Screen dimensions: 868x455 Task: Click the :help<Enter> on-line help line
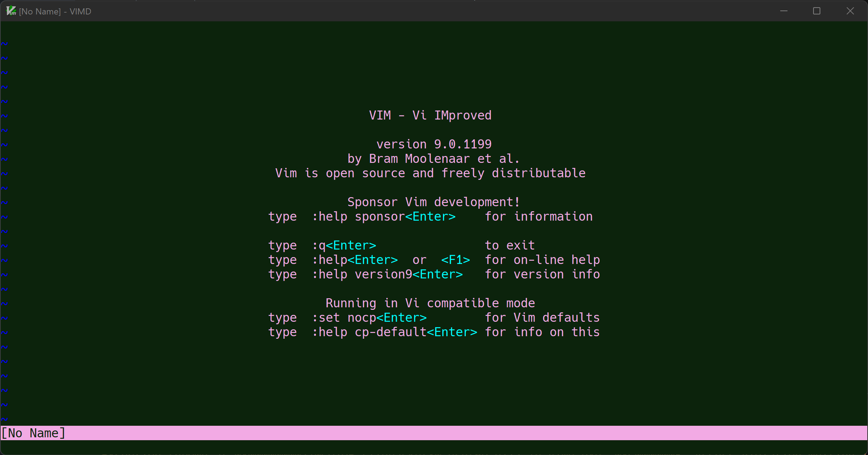(x=355, y=260)
